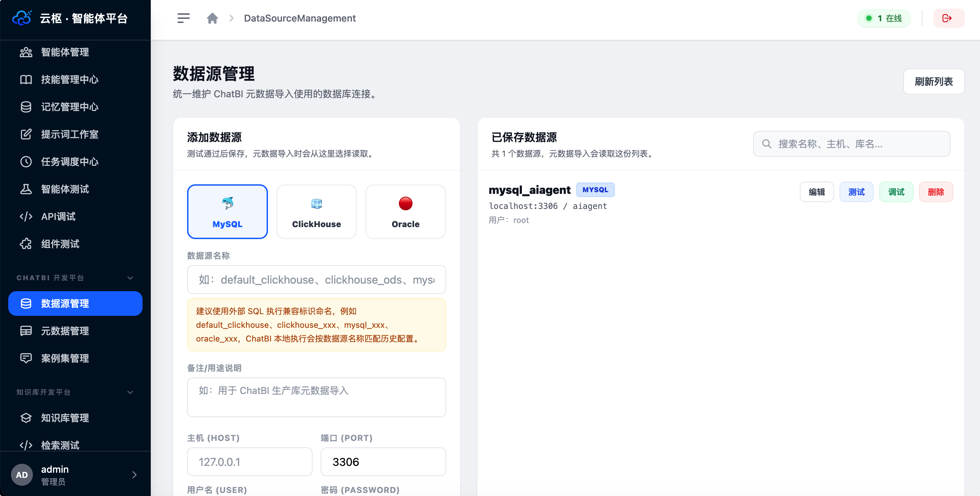Click 'localhost:3306 / aiagent' text
This screenshot has height=496, width=980.
coord(548,206)
